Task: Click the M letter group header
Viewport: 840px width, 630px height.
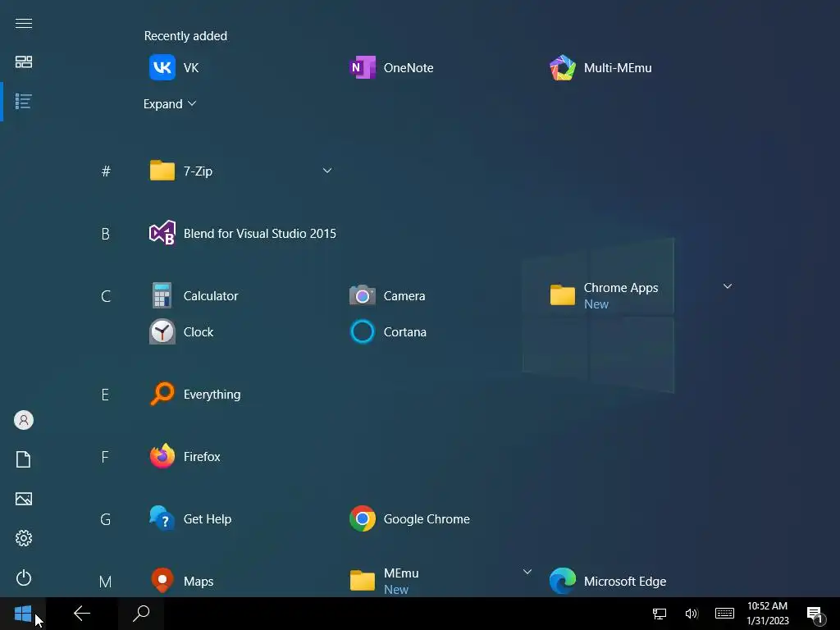Action: (106, 582)
